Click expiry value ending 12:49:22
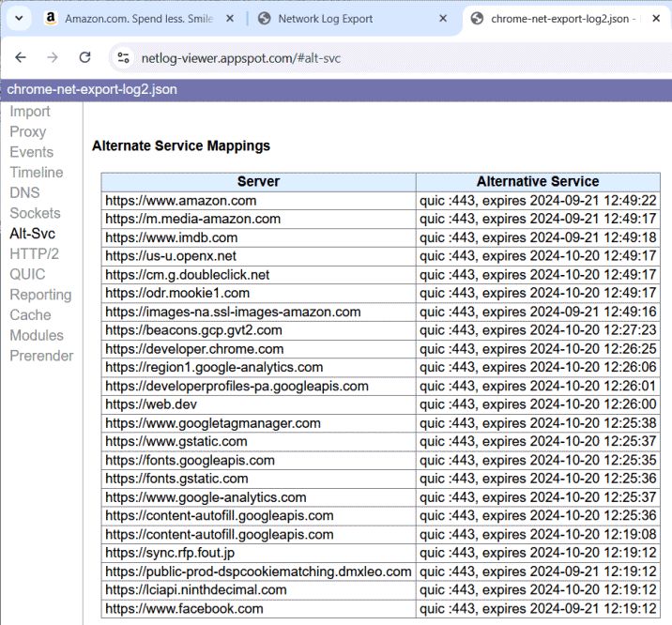Viewport: 672px width, 625px height. [x=538, y=201]
